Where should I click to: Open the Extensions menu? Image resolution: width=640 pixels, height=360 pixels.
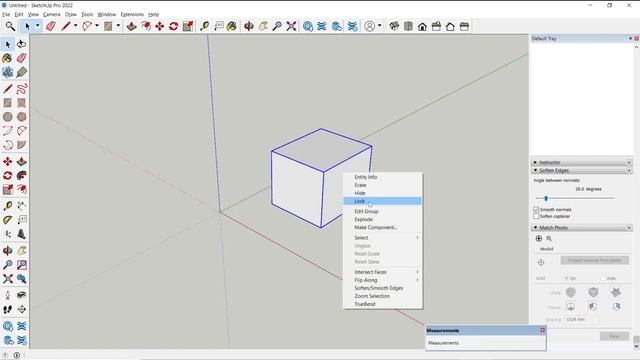tap(132, 14)
